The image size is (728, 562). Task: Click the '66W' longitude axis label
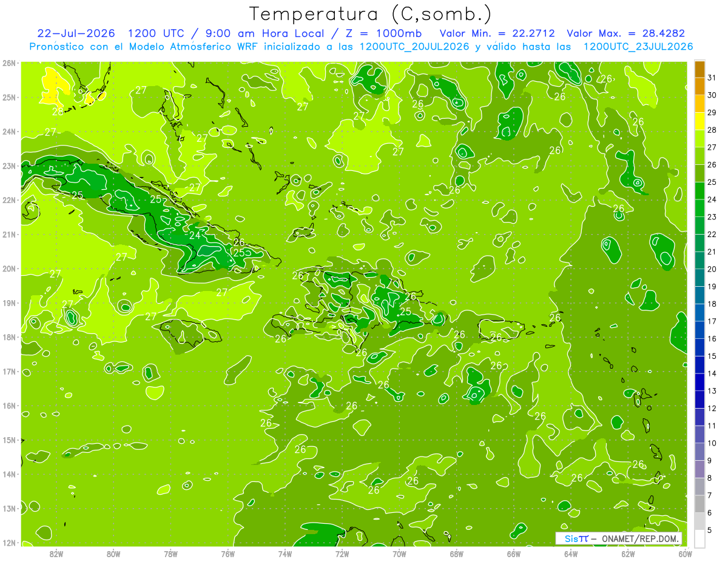[x=513, y=554]
